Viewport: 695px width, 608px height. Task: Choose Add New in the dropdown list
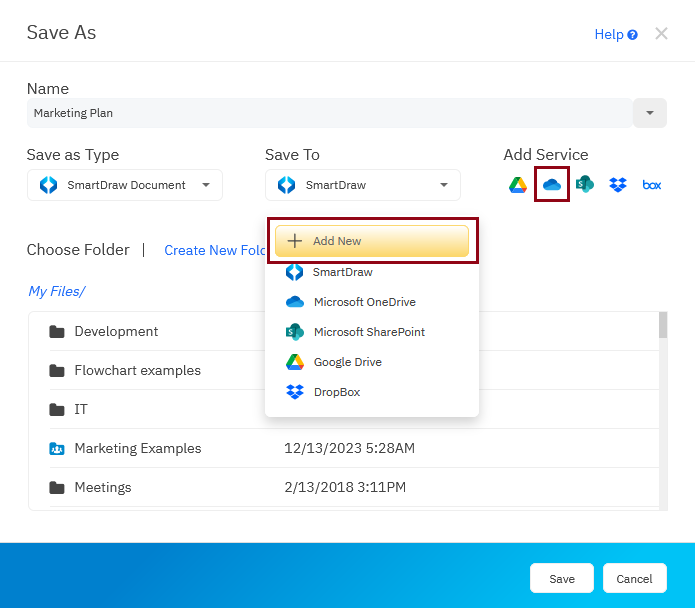(x=372, y=241)
